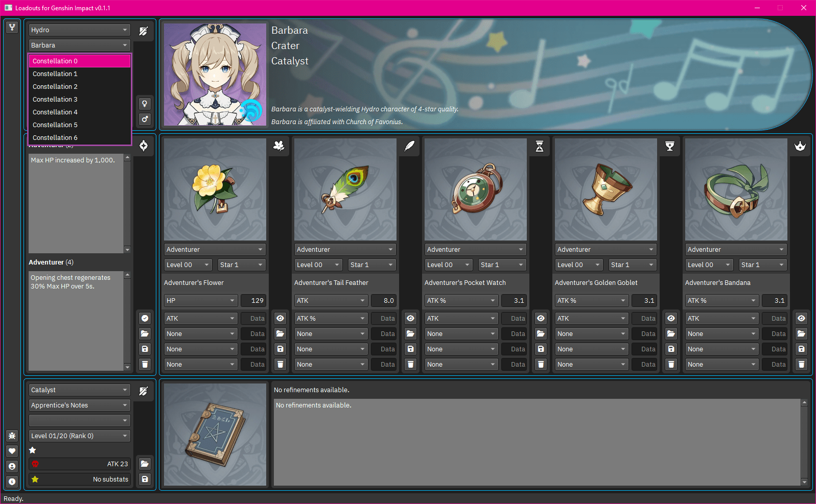Toggle eye icon between Tail Feather and Pocket Watch

(x=411, y=318)
